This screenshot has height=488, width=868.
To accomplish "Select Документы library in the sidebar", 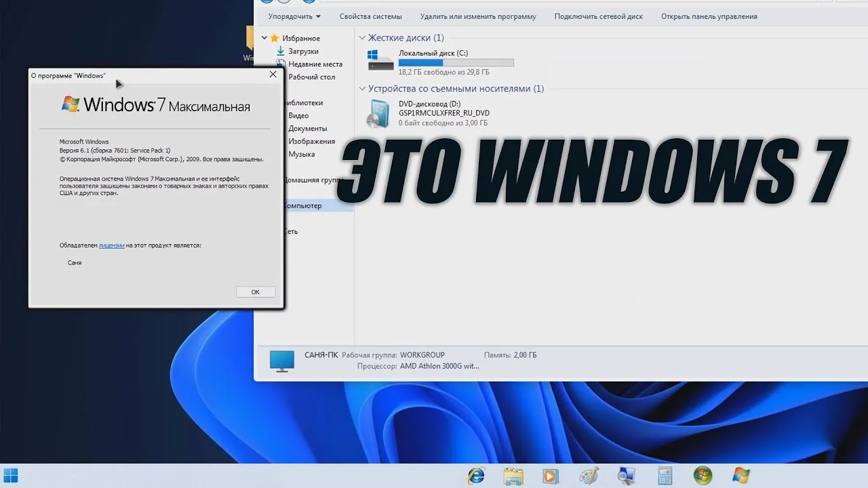I will click(308, 129).
